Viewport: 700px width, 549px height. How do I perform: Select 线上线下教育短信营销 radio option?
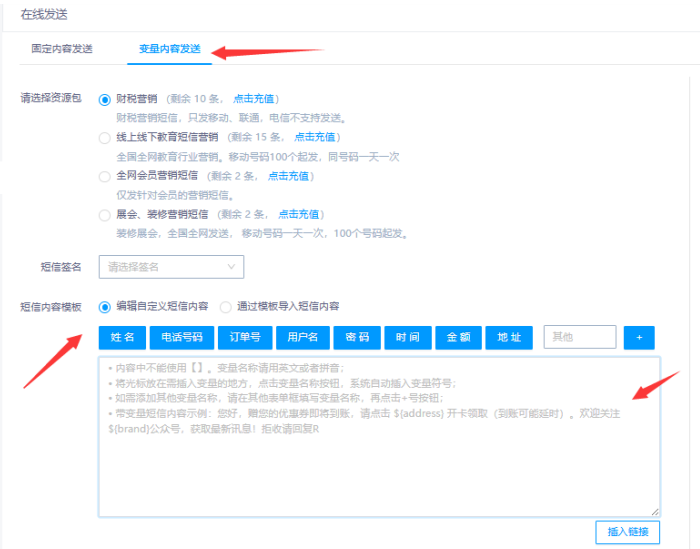coord(105,137)
